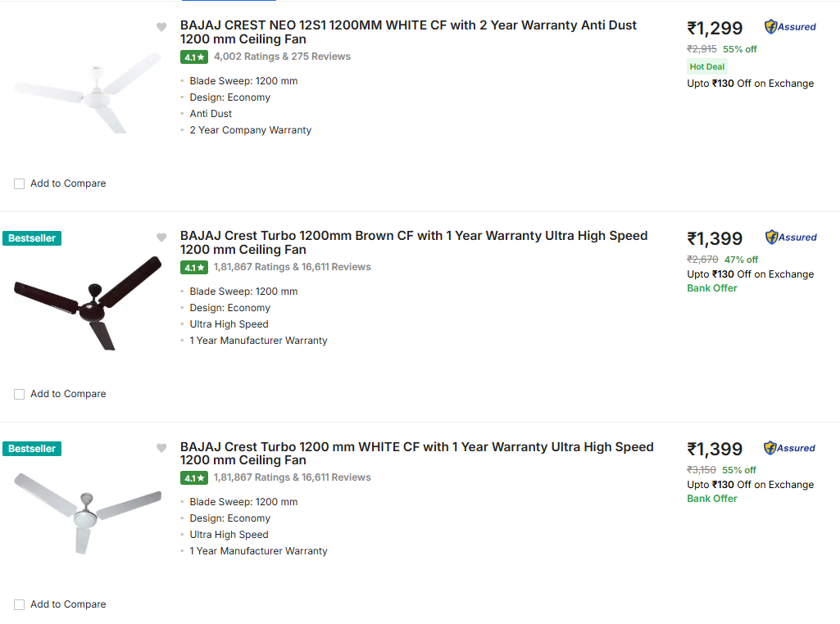Wishlist the BAJAJ CREST NEO white fan
Viewport: 840px width, 624px height.
pyautogui.click(x=161, y=27)
